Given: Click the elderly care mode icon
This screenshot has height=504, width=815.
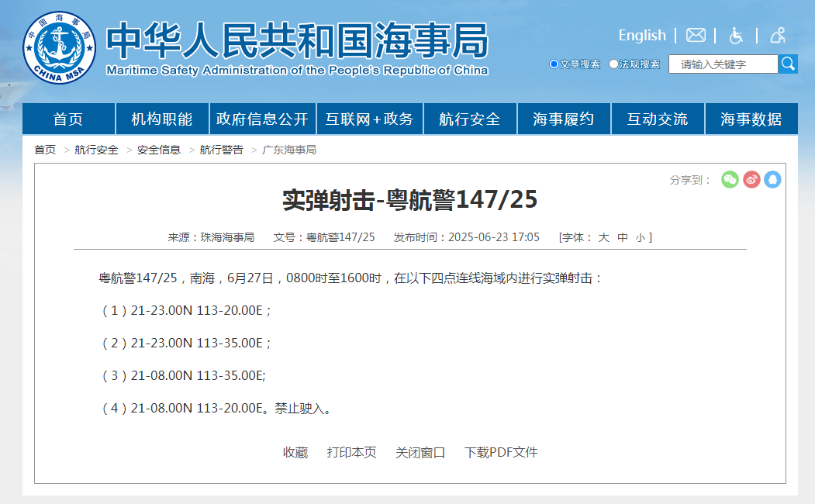Looking at the screenshot, I should tap(778, 35).
